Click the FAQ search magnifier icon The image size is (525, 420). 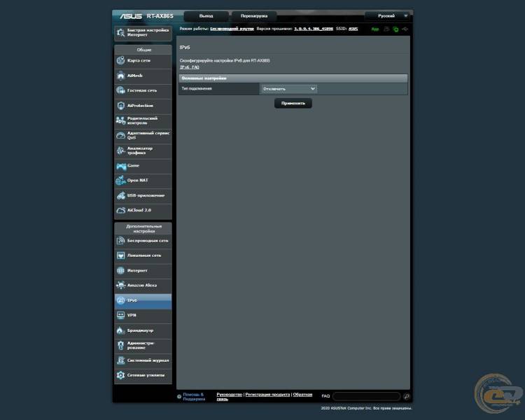[407, 397]
